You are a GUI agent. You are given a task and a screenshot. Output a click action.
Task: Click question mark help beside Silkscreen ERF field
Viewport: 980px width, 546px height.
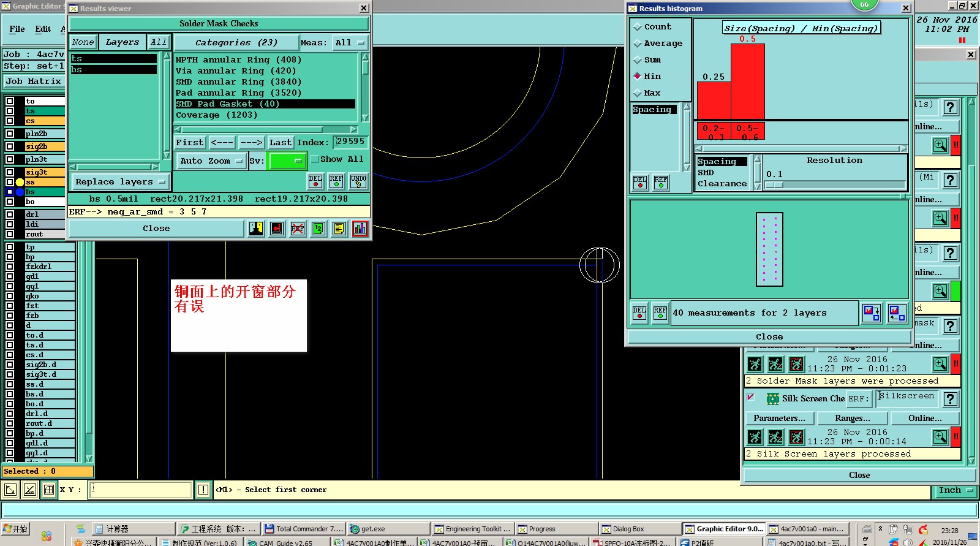(950, 399)
